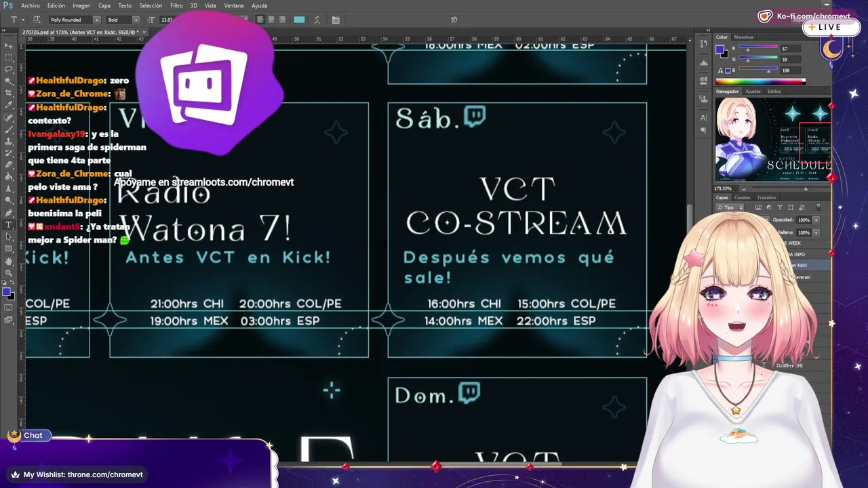
Task: Toggle pixel layer filter
Action: [x=758, y=207]
